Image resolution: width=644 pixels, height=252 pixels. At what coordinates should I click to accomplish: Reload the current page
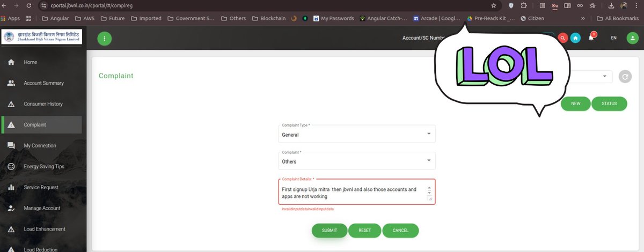tap(28, 5)
